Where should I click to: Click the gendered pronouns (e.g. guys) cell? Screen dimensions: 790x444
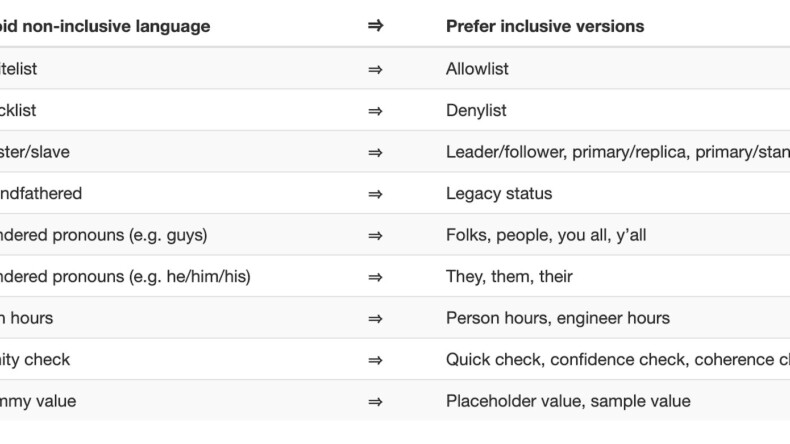[x=103, y=235]
